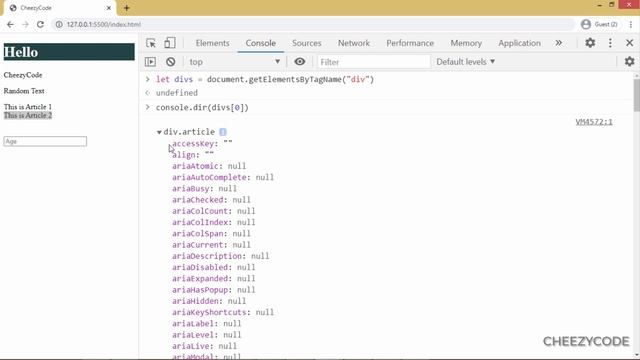The width and height of the screenshot is (640, 360).
Task: Open the VM4572:1 source link
Action: 594,122
